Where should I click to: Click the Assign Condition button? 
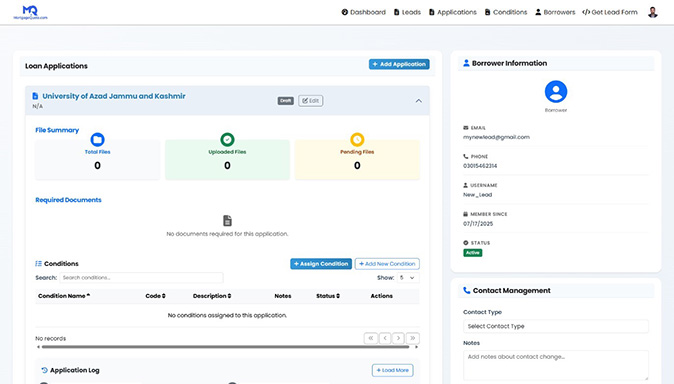[x=321, y=264]
